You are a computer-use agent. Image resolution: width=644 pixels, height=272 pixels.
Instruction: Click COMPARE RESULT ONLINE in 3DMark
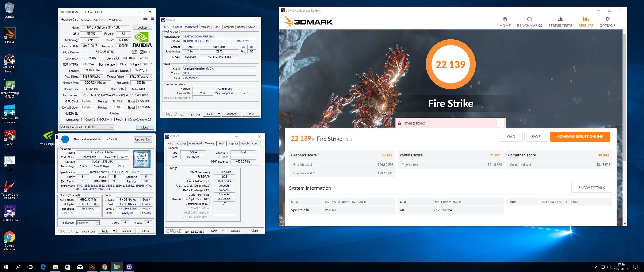580,137
